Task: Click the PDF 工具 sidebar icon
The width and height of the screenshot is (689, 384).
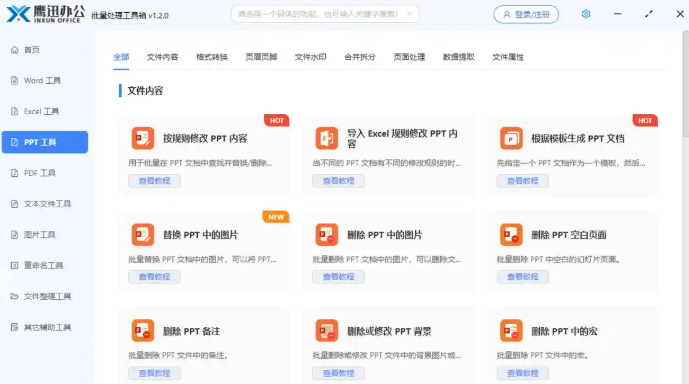Action: (x=15, y=173)
